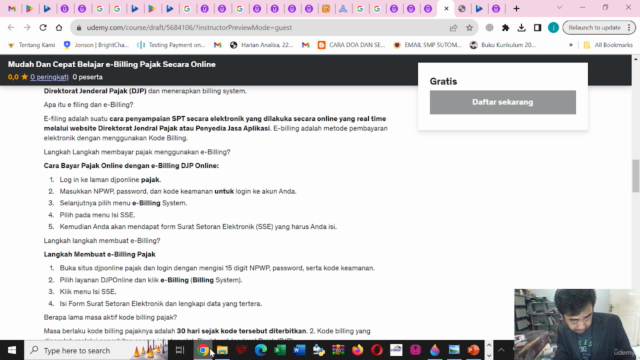The height and width of the screenshot is (360, 640).
Task: Launch Microsoft Edge from the taskbar
Action: [x=261, y=350]
